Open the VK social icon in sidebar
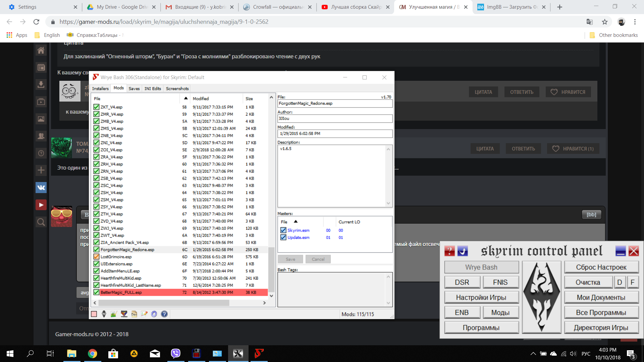The height and width of the screenshot is (362, 644). (41, 187)
